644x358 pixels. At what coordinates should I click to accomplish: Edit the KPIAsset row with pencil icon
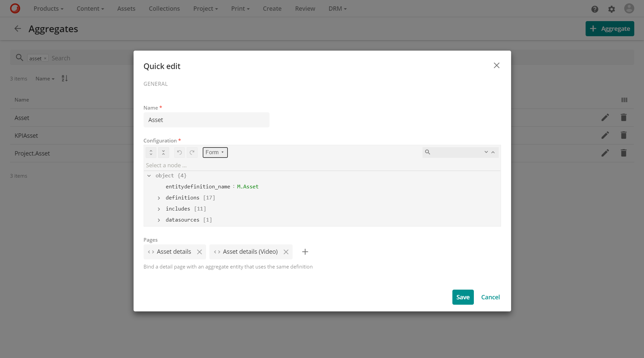(x=605, y=135)
